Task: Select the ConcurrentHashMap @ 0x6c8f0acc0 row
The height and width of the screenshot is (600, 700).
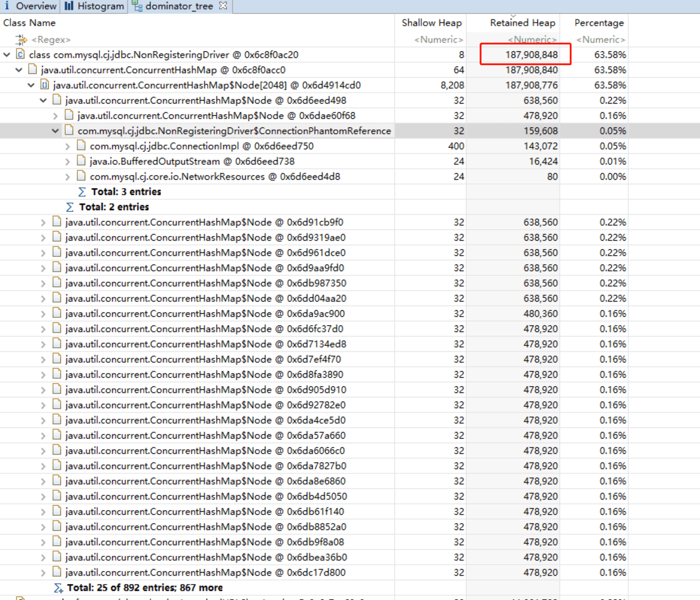Action: 163,70
